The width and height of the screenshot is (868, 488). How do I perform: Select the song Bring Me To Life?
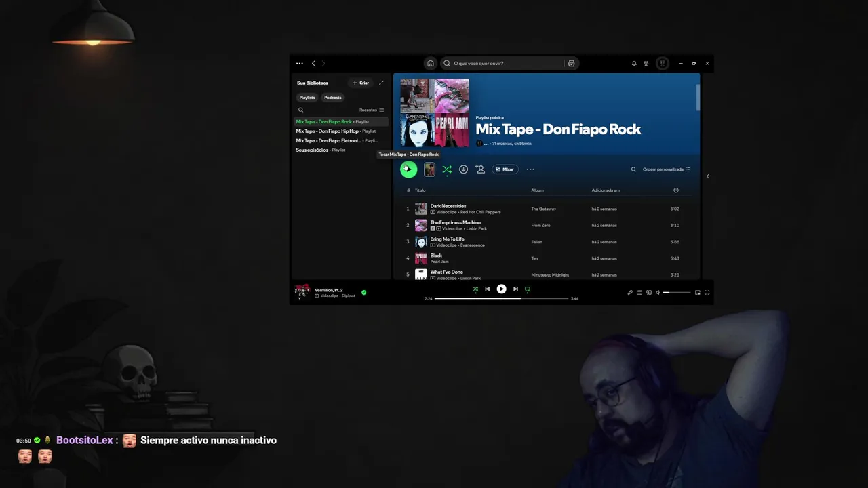click(448, 239)
